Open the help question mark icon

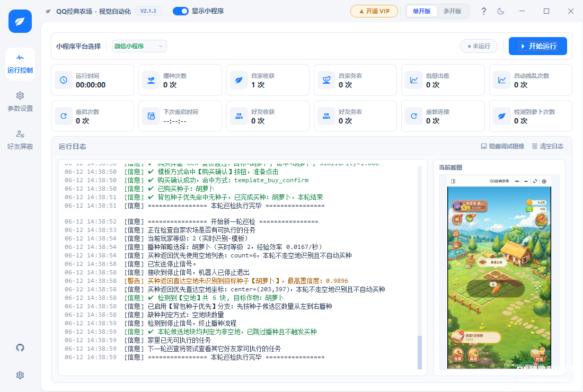point(484,11)
